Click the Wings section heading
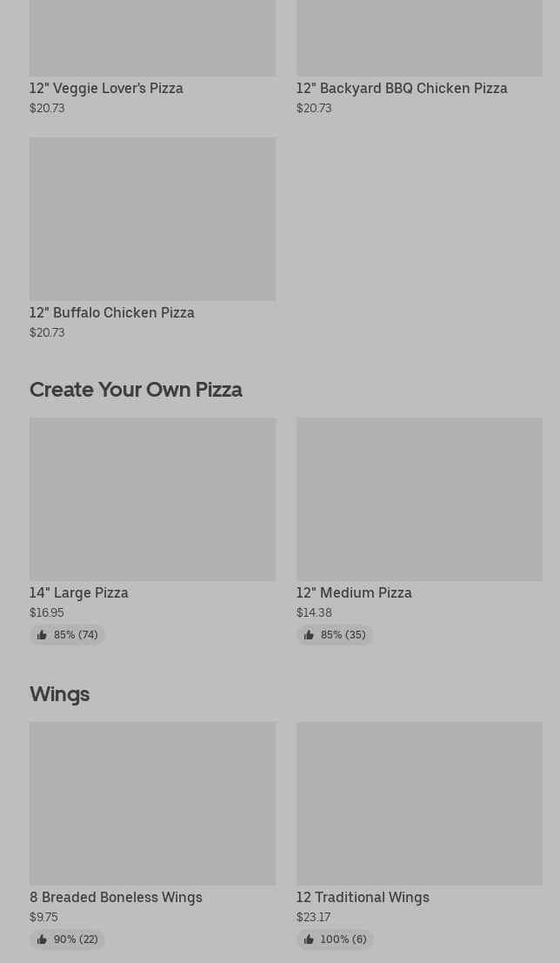This screenshot has width=560, height=963. click(x=59, y=694)
